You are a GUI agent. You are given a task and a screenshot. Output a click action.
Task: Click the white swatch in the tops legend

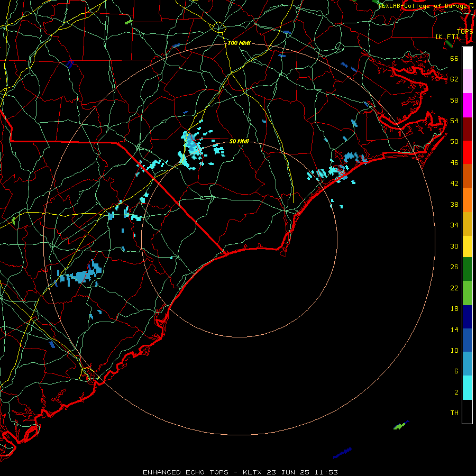coord(467,58)
